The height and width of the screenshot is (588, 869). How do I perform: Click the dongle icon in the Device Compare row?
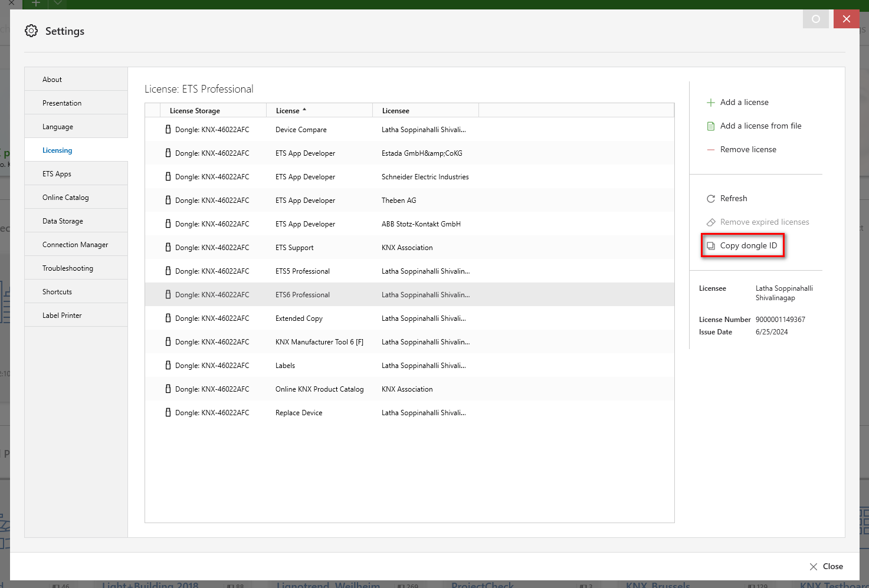tap(168, 130)
